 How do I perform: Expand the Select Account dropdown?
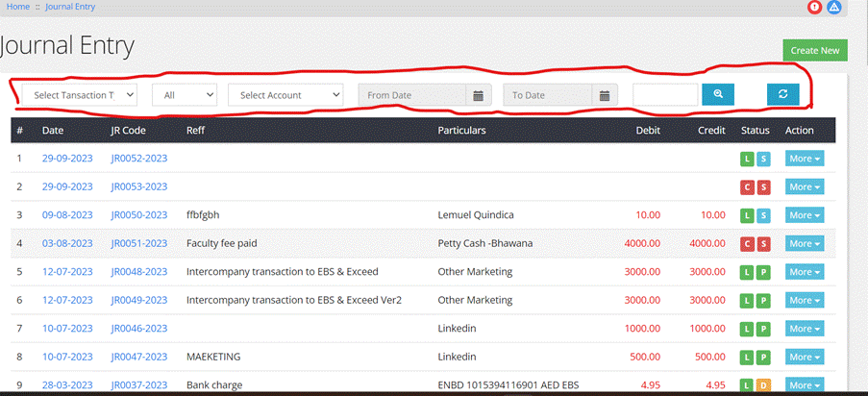tap(285, 95)
